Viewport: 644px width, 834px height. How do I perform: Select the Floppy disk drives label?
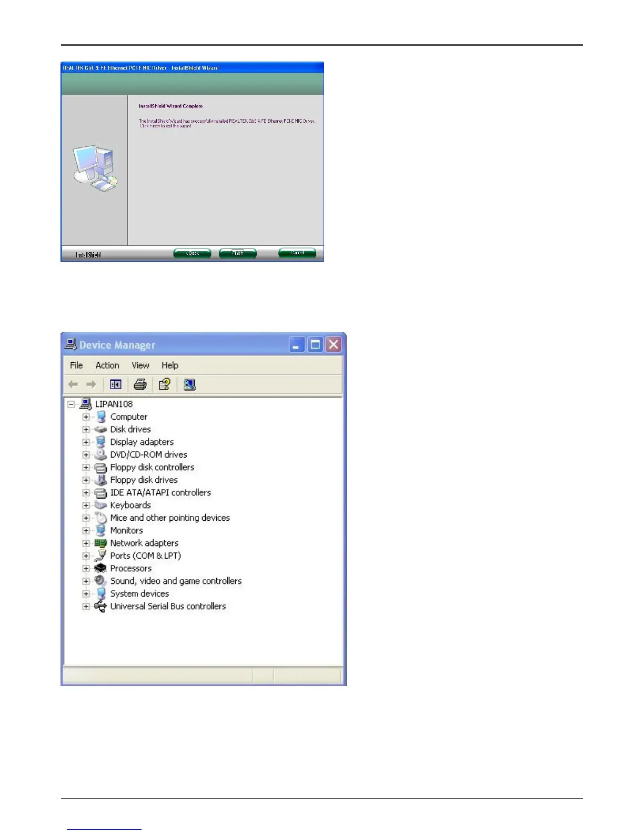[144, 480]
